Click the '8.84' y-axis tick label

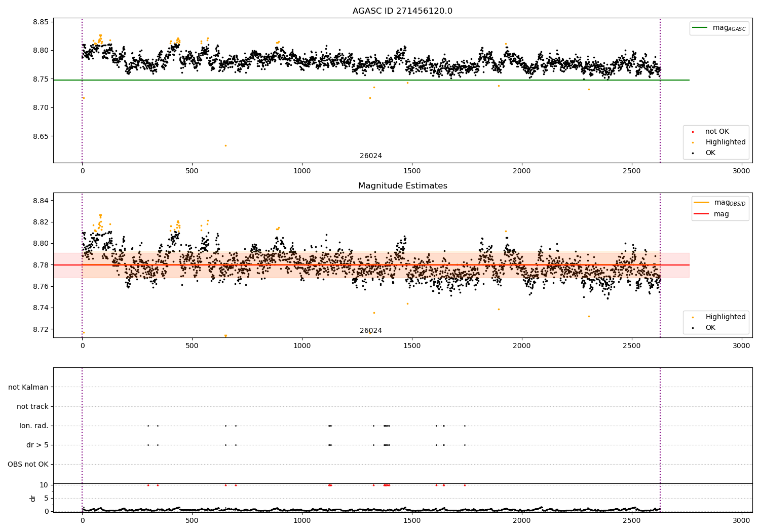coord(41,201)
